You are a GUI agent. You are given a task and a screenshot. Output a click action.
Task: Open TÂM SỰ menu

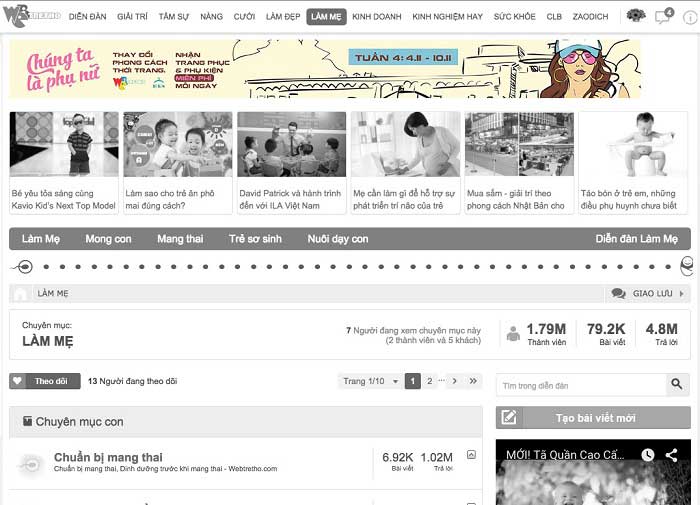tap(174, 17)
